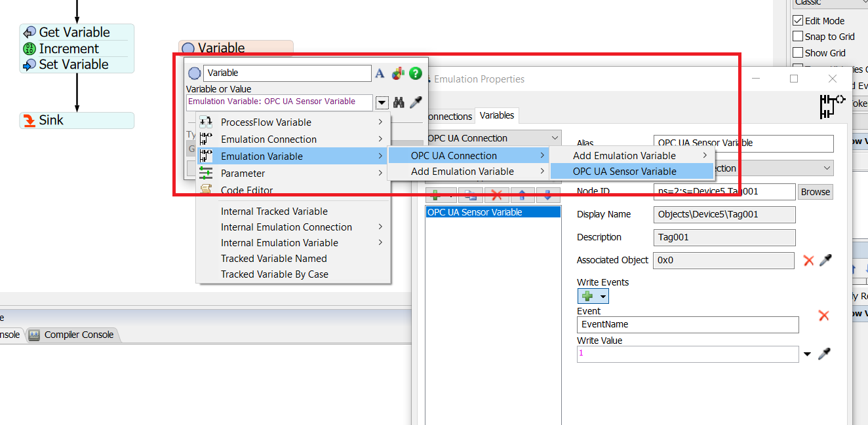Image resolution: width=868 pixels, height=425 pixels.
Task: Click the binoculars find icon
Action: pyautogui.click(x=399, y=103)
